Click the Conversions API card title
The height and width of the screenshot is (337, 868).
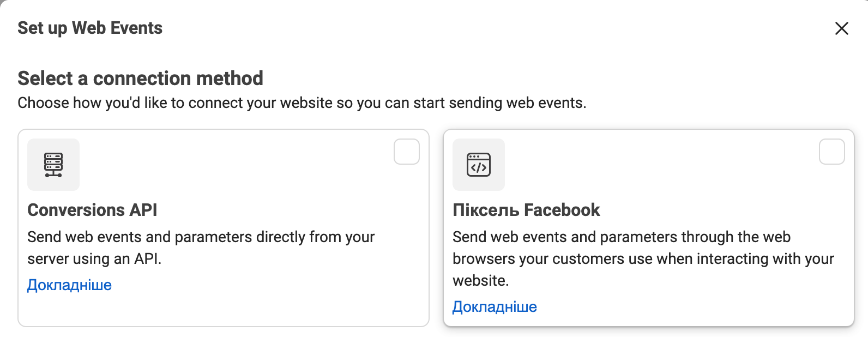pos(92,210)
